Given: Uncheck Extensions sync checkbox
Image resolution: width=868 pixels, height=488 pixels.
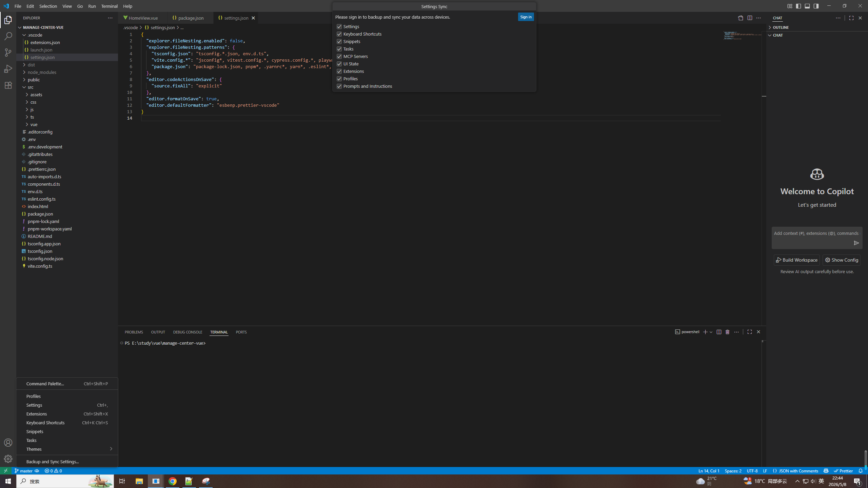Looking at the screenshot, I should [x=339, y=71].
